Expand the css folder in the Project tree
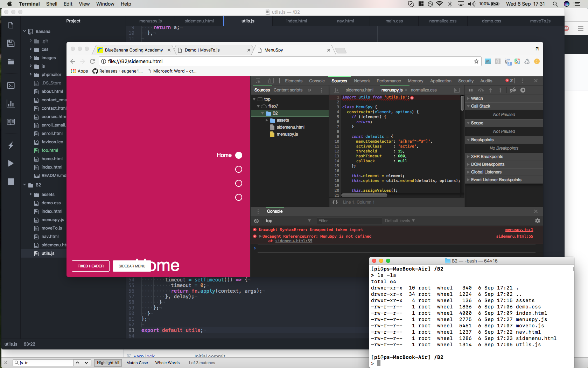The image size is (588, 368). 31,49
